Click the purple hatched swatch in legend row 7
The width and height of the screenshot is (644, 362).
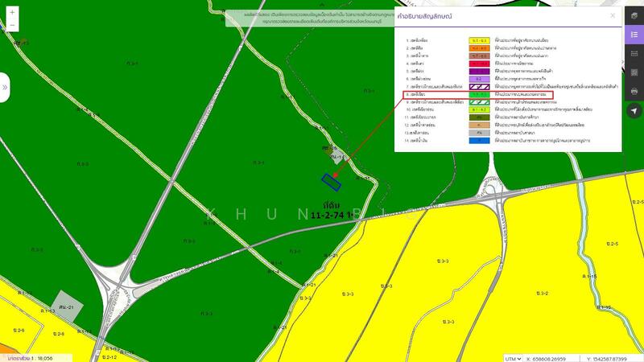pyautogui.click(x=480, y=85)
